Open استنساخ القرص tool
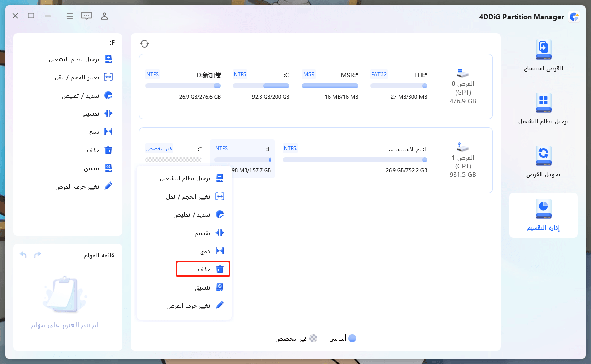Image resolution: width=591 pixels, height=364 pixels. [543, 56]
